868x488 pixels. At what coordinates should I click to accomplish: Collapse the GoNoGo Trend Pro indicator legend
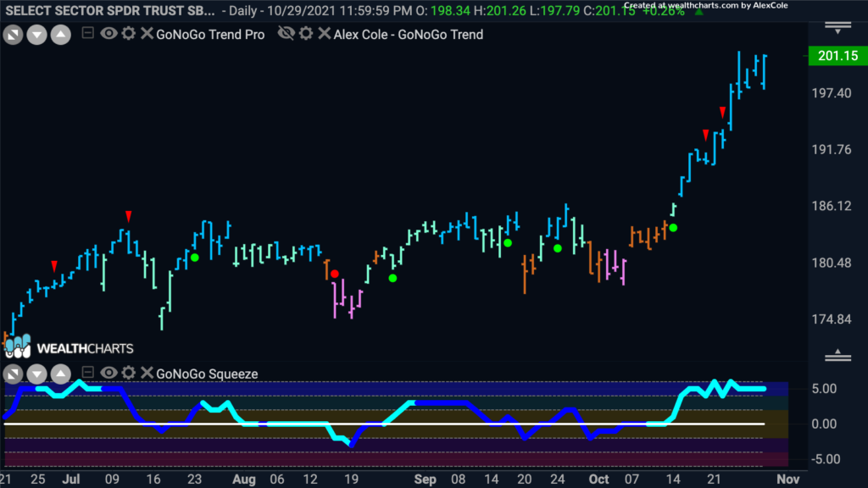point(87,33)
